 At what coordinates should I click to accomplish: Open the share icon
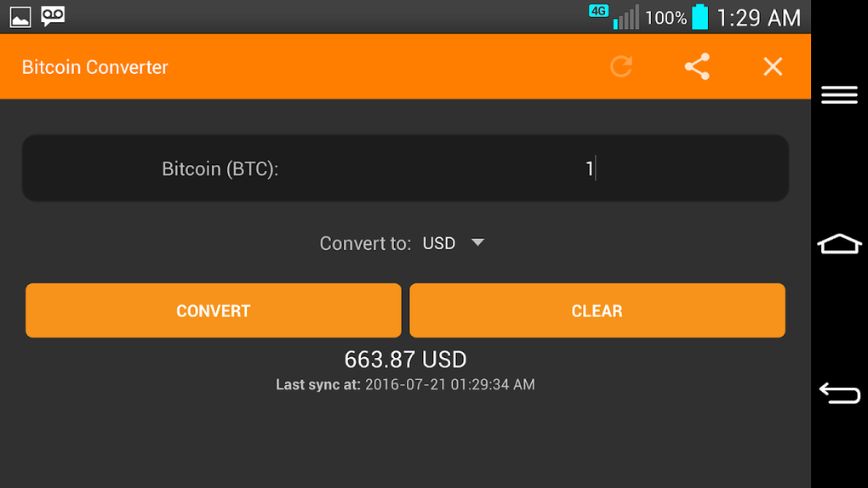[x=697, y=66]
